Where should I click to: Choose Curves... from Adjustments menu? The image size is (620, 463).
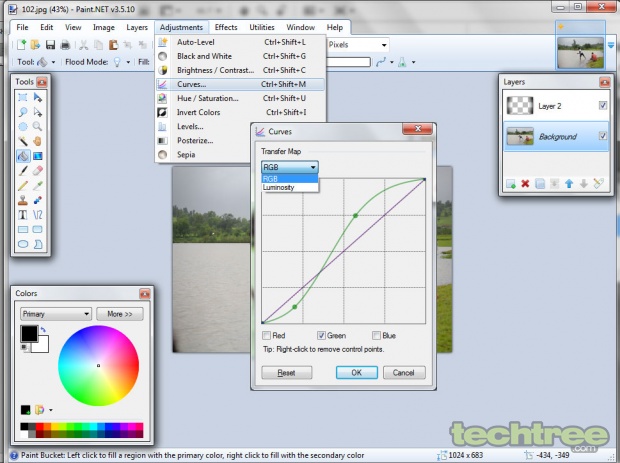coord(240,84)
